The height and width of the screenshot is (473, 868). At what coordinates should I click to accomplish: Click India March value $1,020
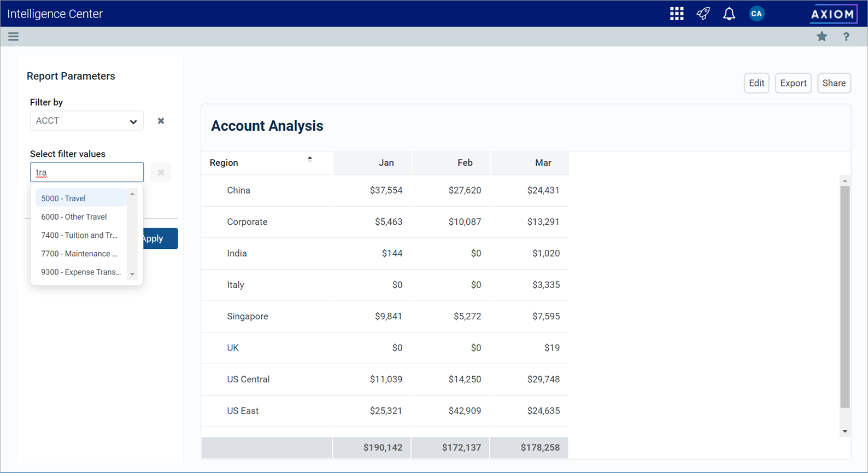(x=546, y=253)
